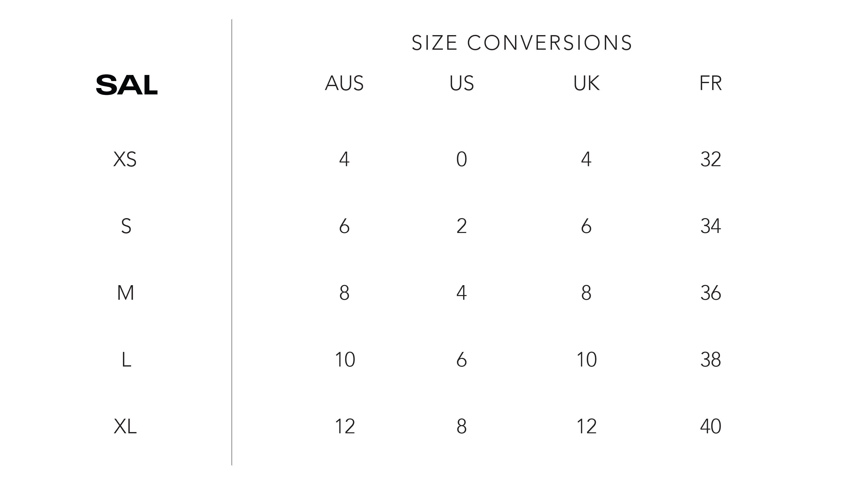Click FR value 36 for M
The width and height of the screenshot is (868, 484).
711,293
